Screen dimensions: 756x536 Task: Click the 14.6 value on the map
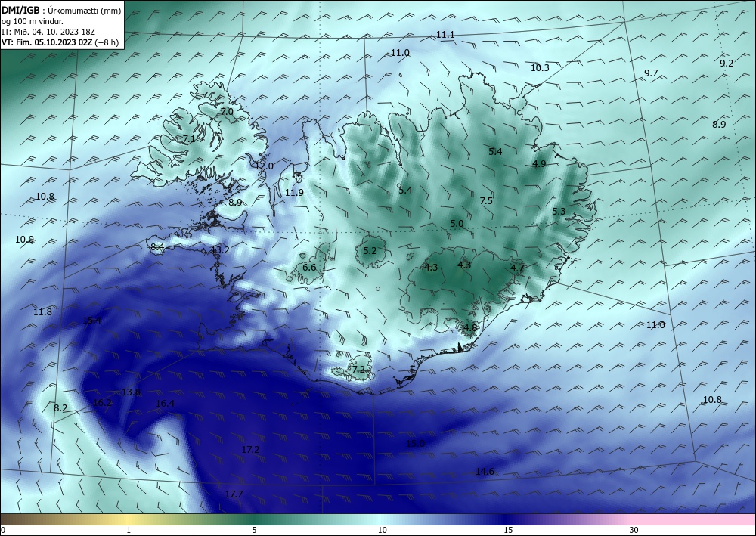click(485, 472)
